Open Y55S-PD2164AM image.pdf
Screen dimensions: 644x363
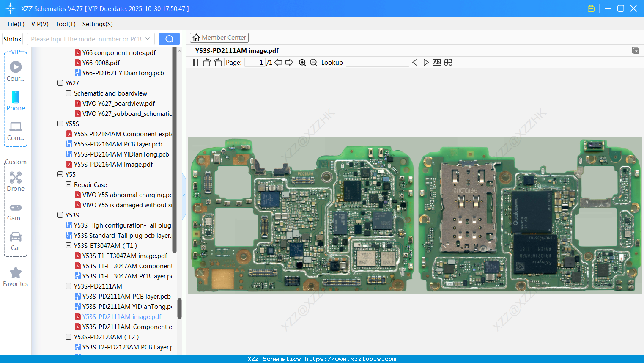(113, 164)
